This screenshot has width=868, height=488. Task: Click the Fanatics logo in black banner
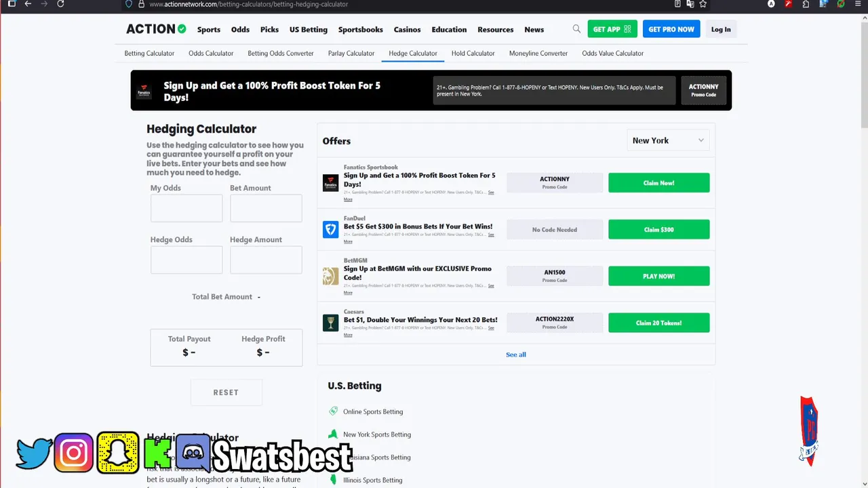pos(144,91)
